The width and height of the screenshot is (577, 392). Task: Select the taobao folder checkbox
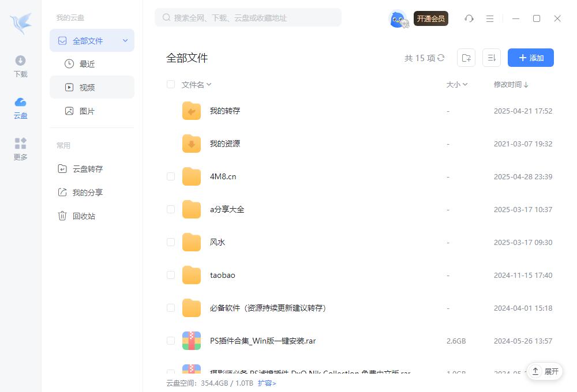[x=171, y=275]
